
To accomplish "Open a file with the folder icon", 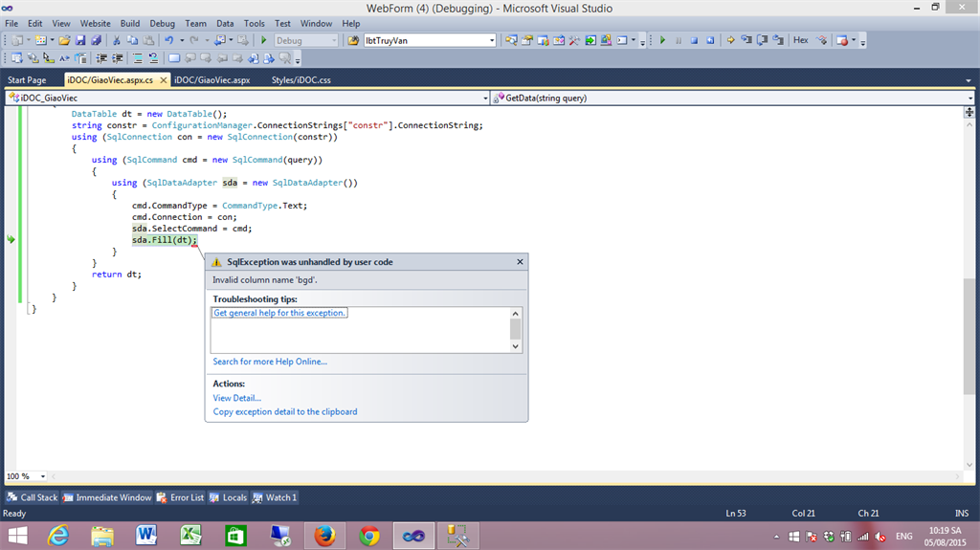I will [64, 40].
